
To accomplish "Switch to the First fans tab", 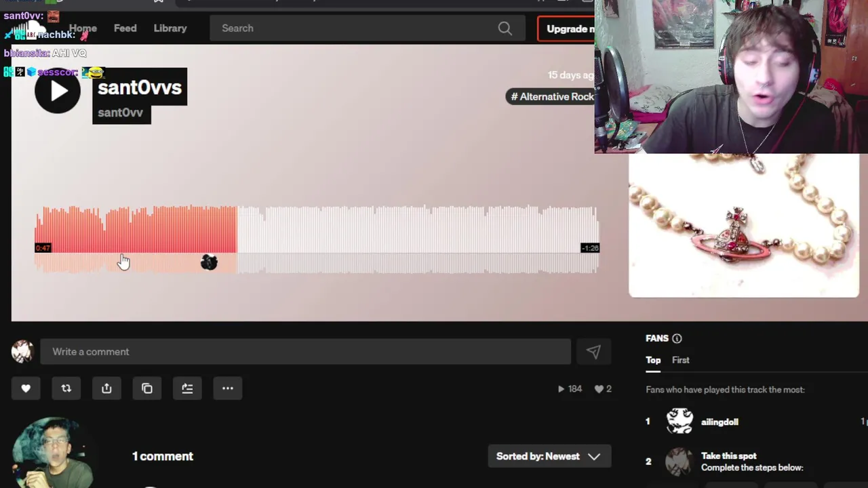I will click(x=681, y=361).
